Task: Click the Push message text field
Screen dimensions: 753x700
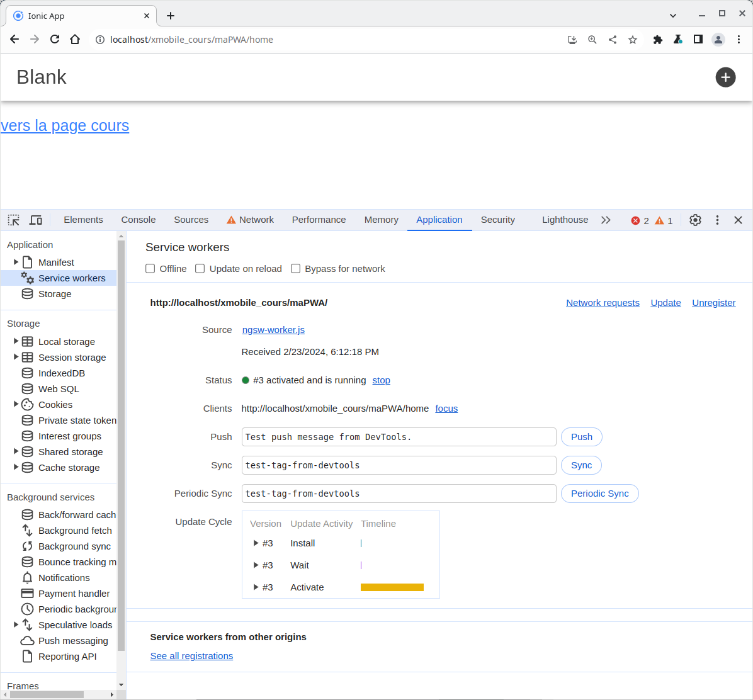Action: [399, 437]
